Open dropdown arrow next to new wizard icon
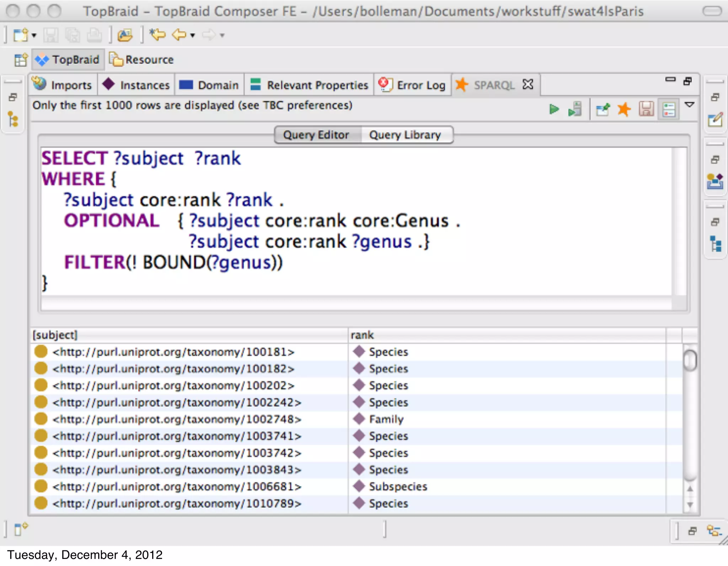The image size is (728, 566). 34,35
